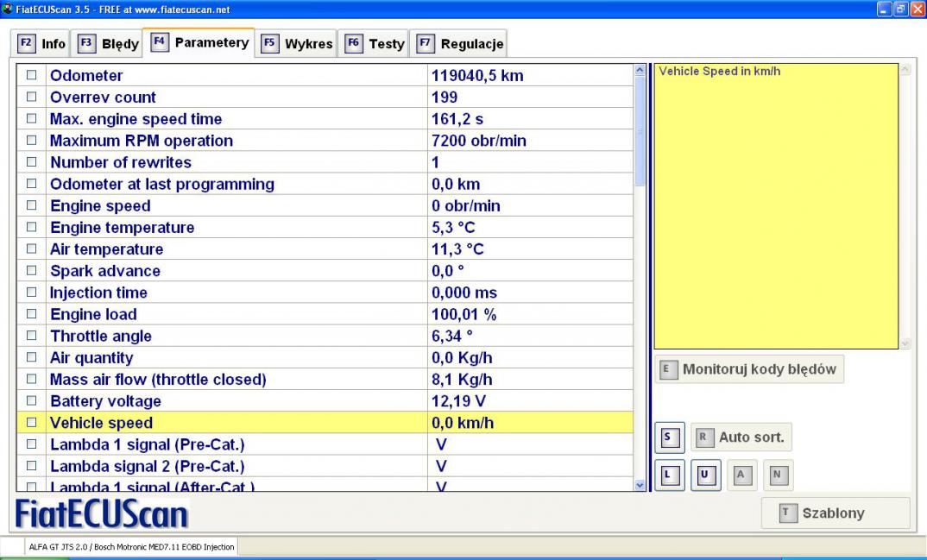Select the Vehicle speed row label

101,423
